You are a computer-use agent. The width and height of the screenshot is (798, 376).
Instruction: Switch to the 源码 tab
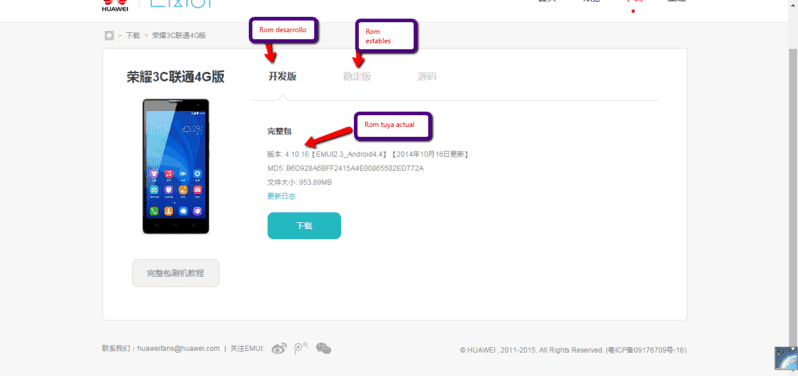pyautogui.click(x=427, y=77)
